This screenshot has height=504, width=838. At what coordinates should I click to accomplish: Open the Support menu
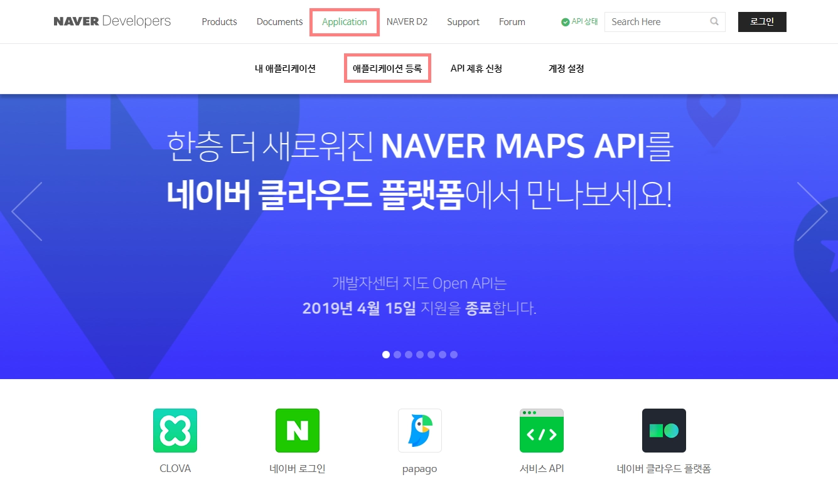click(463, 22)
